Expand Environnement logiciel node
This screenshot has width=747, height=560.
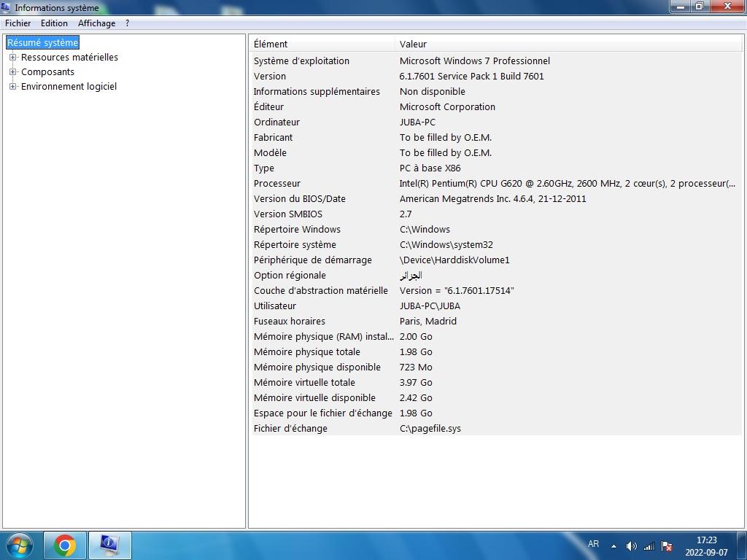[13, 86]
